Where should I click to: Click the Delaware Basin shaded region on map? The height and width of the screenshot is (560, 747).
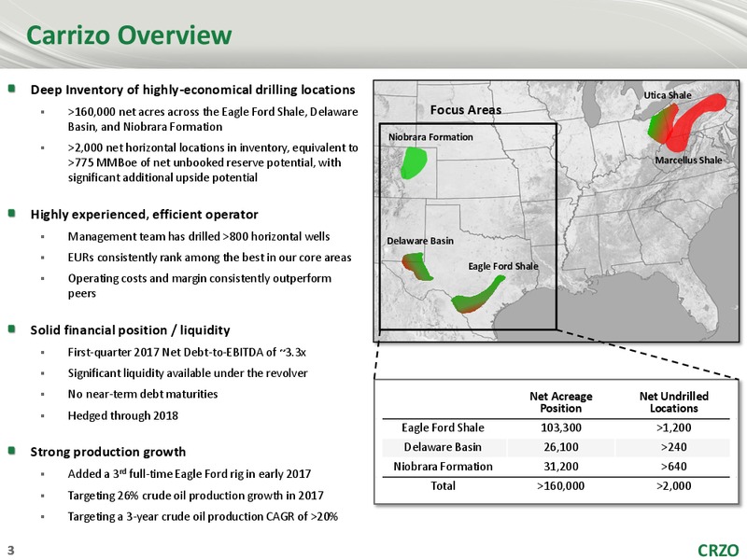point(416,267)
